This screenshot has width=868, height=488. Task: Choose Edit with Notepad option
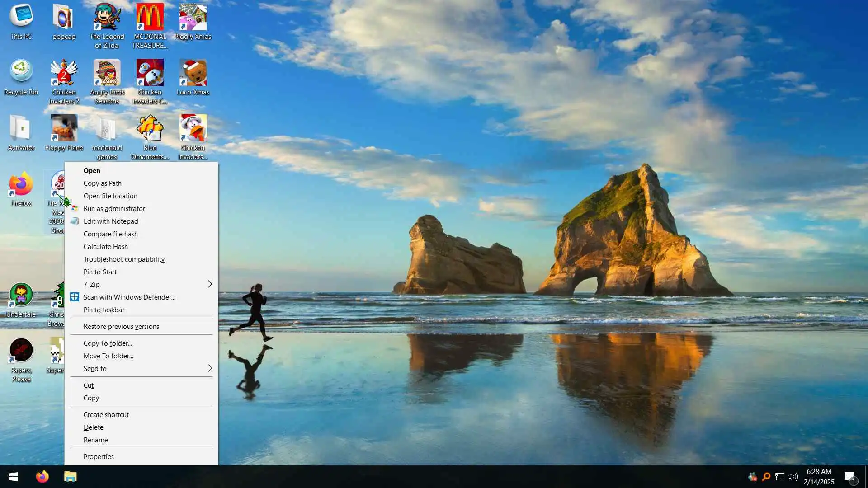pyautogui.click(x=111, y=221)
